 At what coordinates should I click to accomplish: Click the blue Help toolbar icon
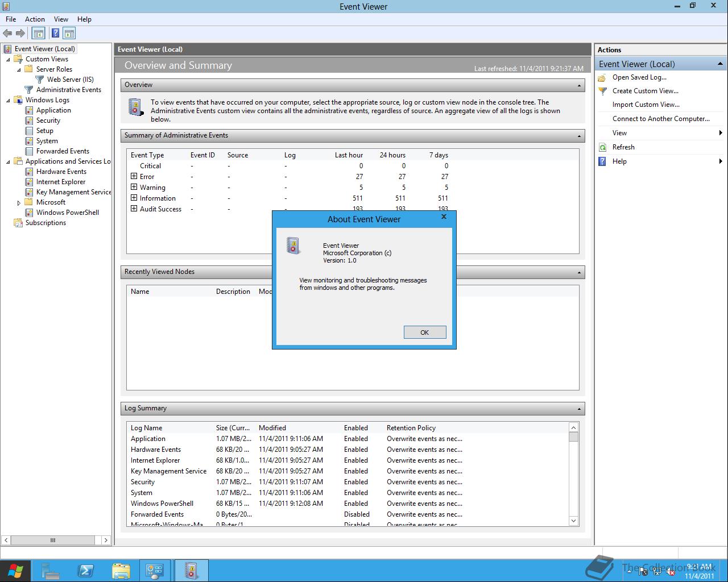tap(55, 34)
